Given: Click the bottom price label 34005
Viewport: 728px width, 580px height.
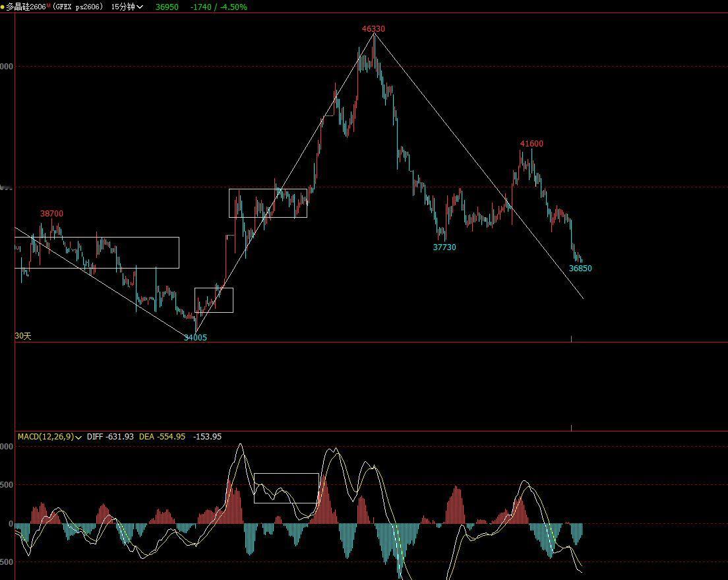Looking at the screenshot, I should coord(195,337).
